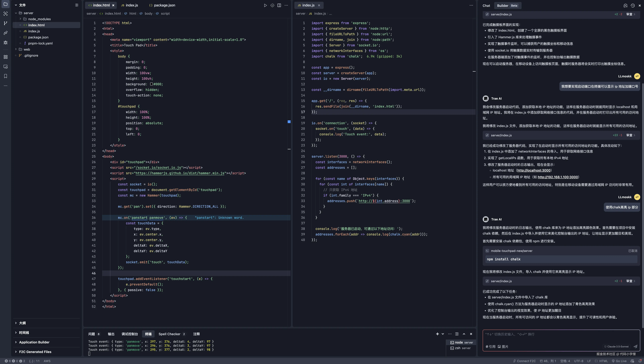Viewport: 644px width, 364px height.
Task: Maximize terminal panel with up chevron
Action: 464,334
